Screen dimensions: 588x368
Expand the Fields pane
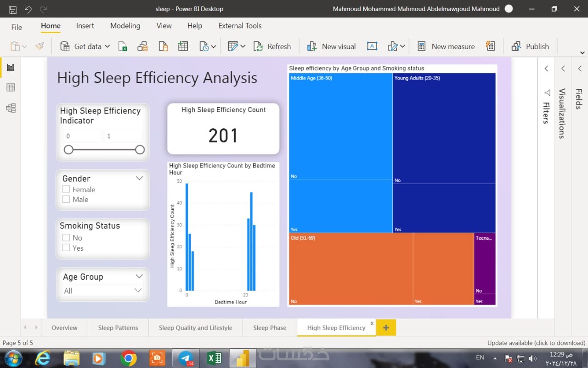(579, 69)
